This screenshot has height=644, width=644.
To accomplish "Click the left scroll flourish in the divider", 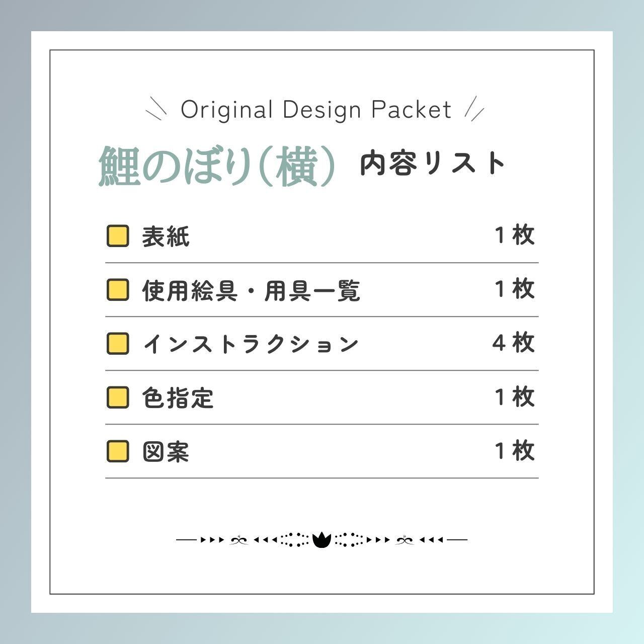I will coord(239,540).
